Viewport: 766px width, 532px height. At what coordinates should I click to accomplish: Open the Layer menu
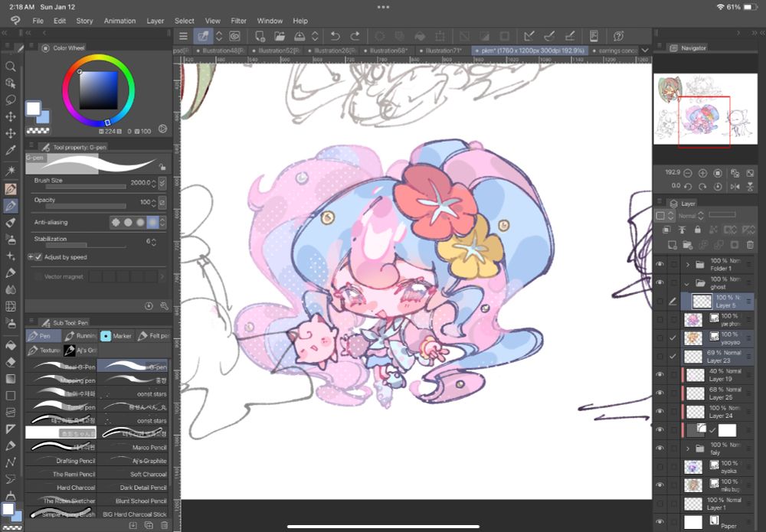coord(155,21)
